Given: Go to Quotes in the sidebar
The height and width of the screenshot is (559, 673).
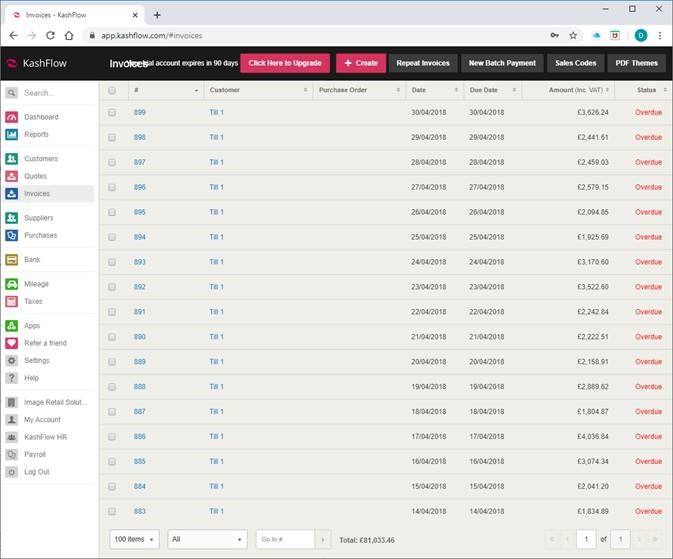Looking at the screenshot, I should coord(35,176).
